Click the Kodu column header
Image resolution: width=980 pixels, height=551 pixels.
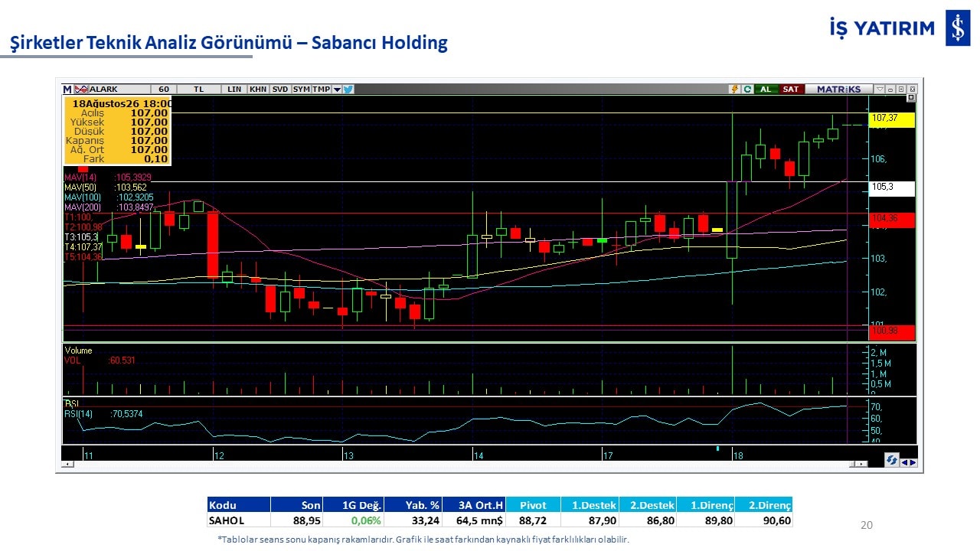[239, 505]
